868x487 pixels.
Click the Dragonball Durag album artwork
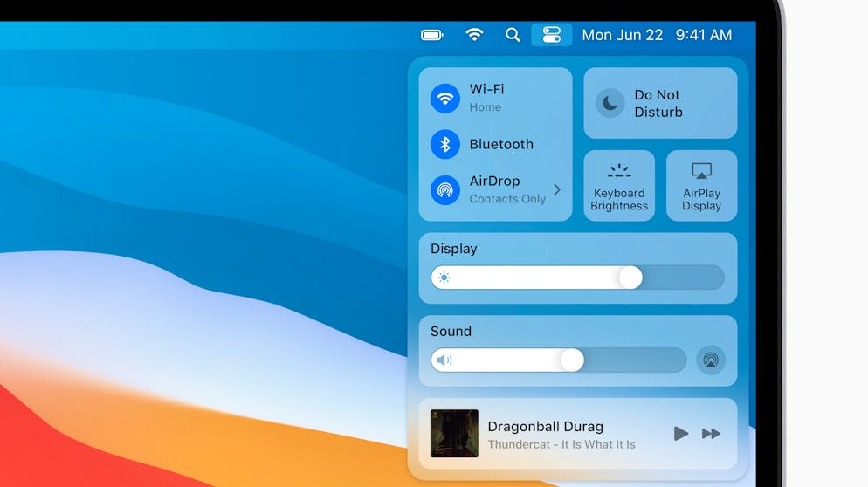(x=454, y=433)
